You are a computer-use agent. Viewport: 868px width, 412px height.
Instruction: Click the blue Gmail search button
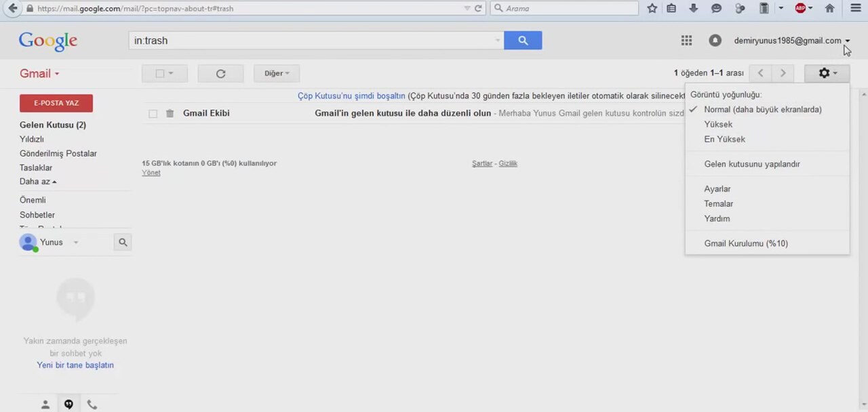[523, 41]
